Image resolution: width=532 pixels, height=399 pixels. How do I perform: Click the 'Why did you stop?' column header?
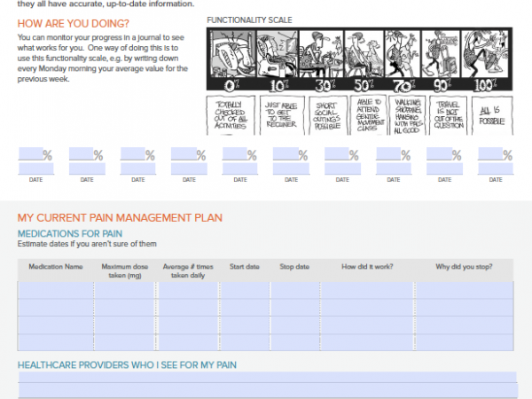tap(464, 267)
